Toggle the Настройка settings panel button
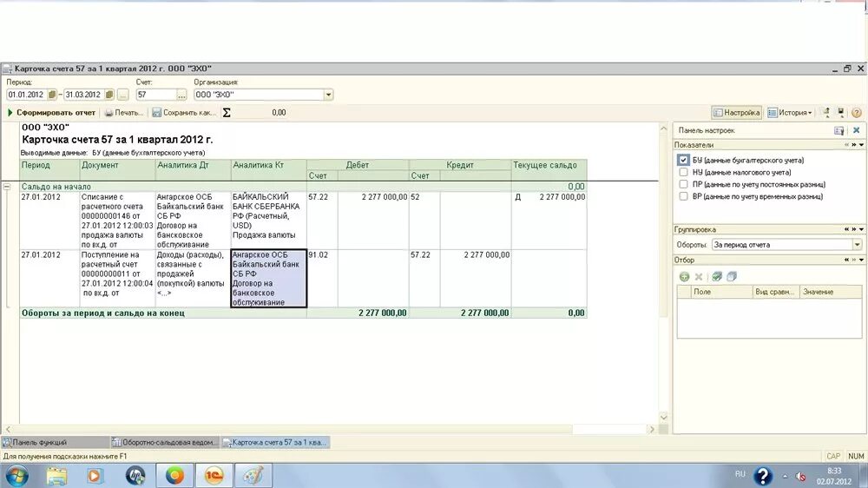This screenshot has height=488, width=868. [x=737, y=112]
